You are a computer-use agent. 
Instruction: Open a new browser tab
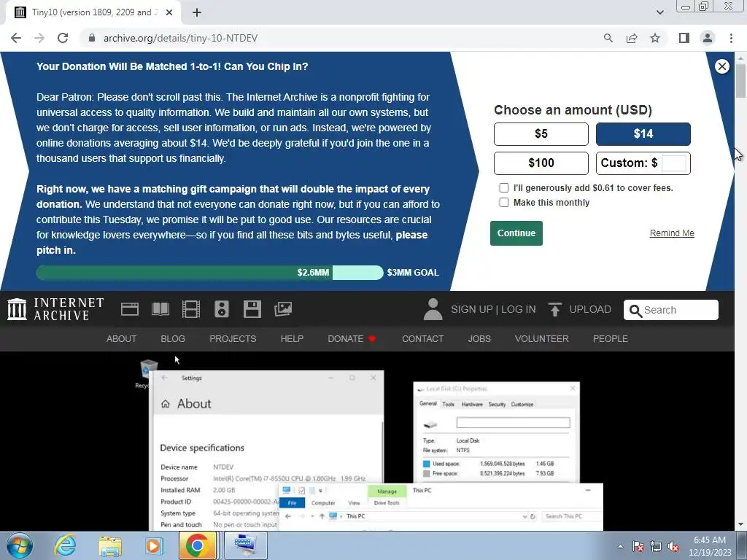(197, 13)
